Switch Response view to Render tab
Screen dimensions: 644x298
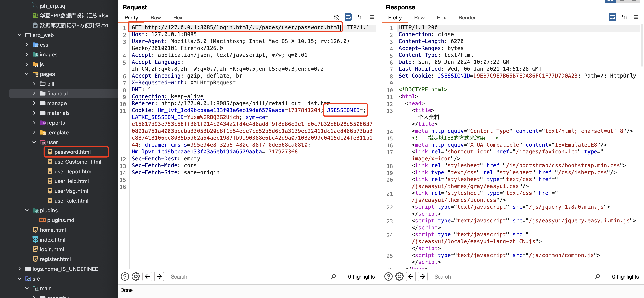(467, 18)
